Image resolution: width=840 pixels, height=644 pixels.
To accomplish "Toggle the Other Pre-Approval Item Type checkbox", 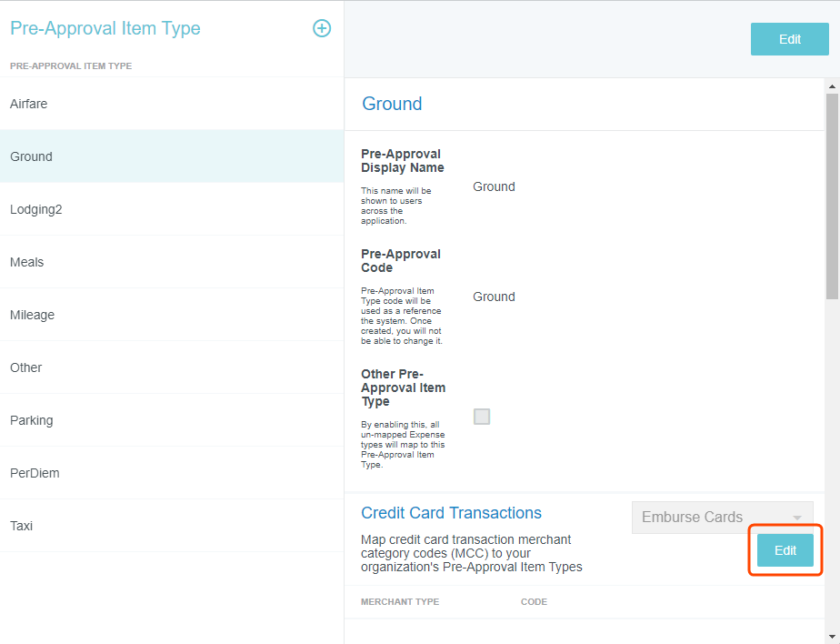I will (482, 417).
